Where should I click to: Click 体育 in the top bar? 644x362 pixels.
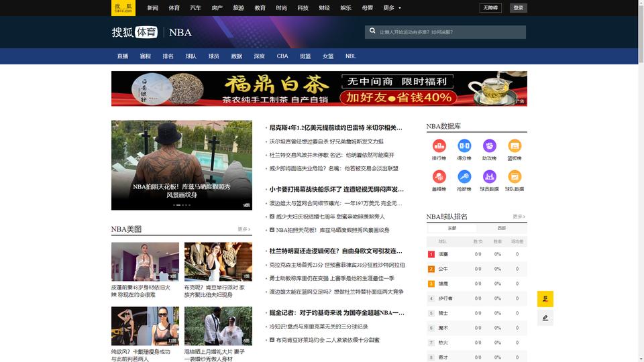pos(174,8)
